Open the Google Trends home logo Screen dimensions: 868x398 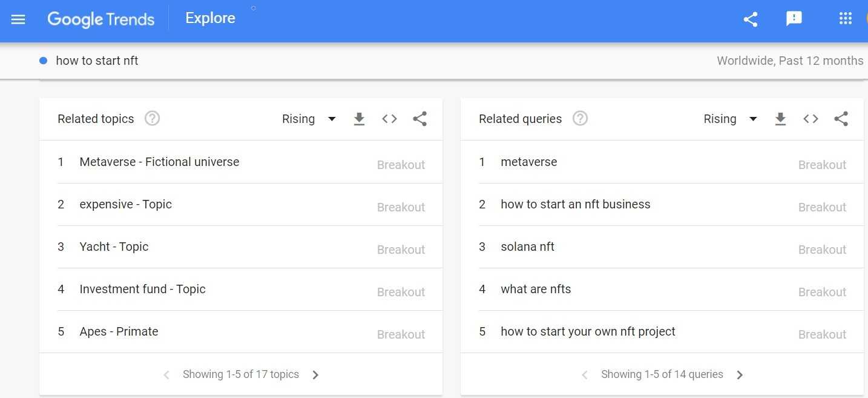click(x=100, y=19)
